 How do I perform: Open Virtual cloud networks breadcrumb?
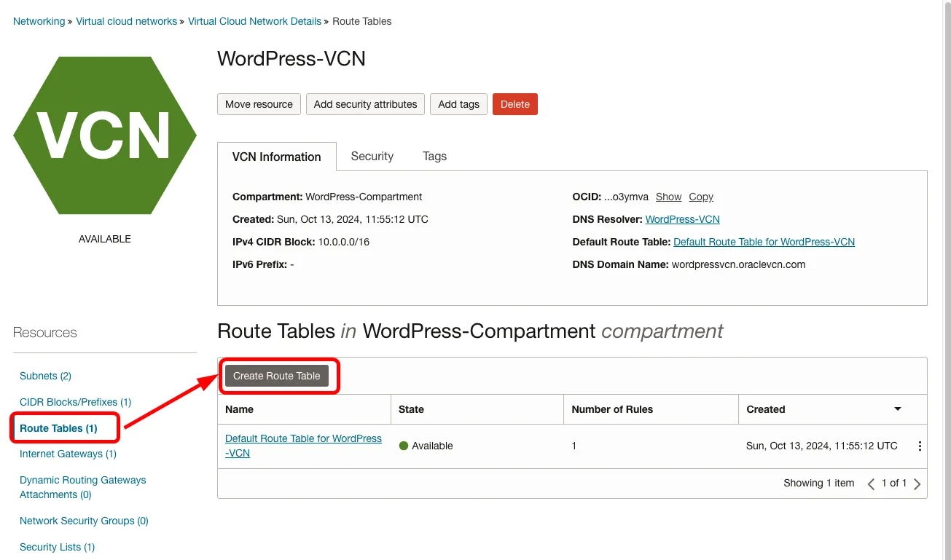point(127,22)
